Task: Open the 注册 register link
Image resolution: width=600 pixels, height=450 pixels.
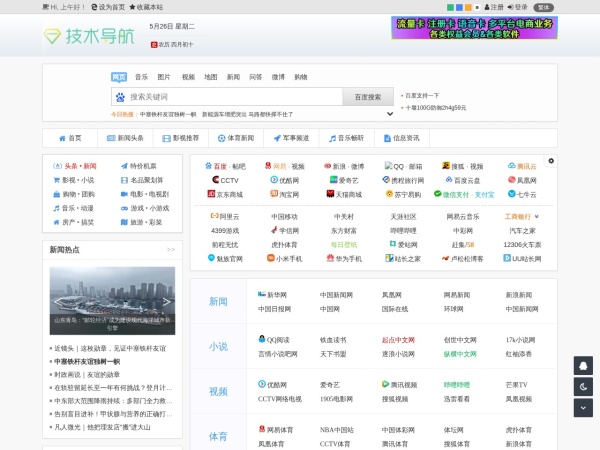Action: click(x=494, y=7)
